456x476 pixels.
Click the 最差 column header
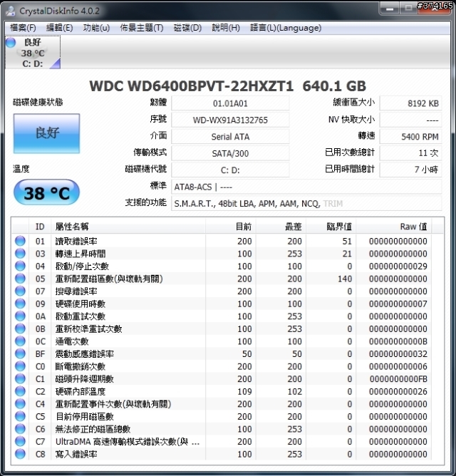pyautogui.click(x=281, y=227)
